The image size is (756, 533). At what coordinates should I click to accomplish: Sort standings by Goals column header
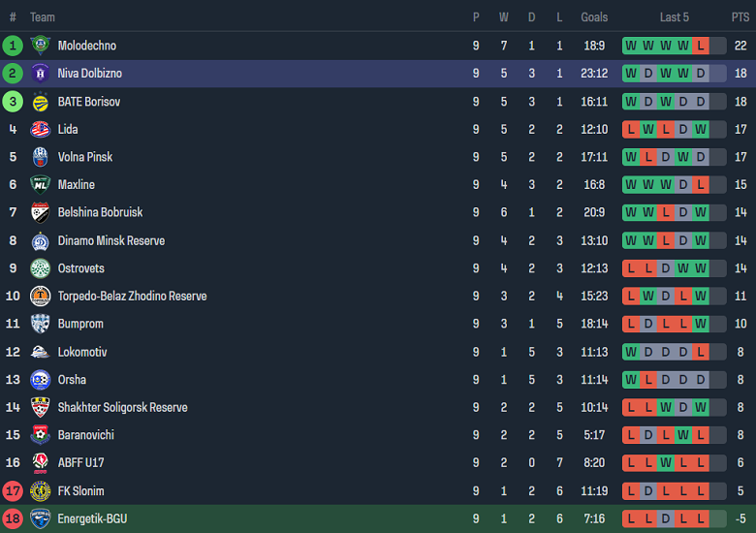pos(594,17)
